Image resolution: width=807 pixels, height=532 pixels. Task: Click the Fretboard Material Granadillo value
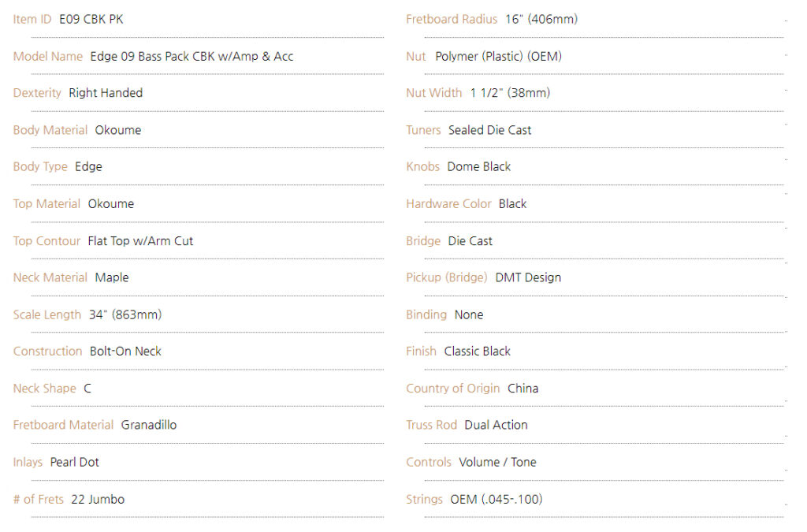149,425
